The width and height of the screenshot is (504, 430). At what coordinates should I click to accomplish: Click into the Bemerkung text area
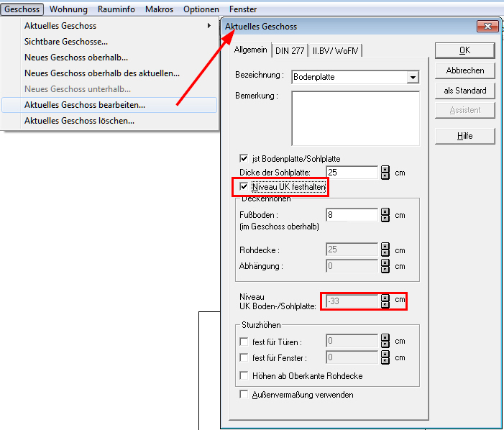pyautogui.click(x=355, y=118)
